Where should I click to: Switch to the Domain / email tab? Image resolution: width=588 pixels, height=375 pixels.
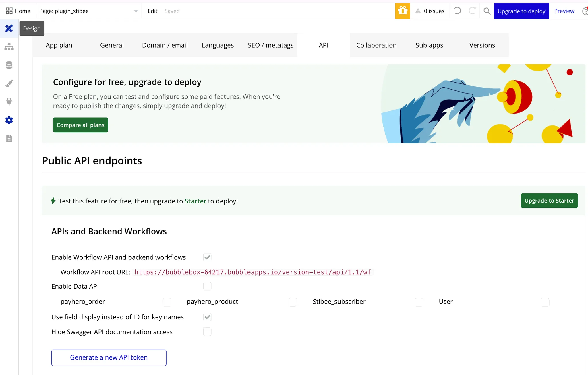click(x=165, y=45)
